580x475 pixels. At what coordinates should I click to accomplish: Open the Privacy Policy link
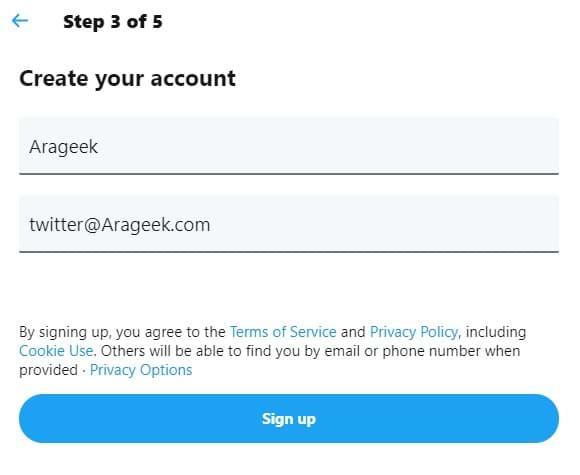coord(414,332)
